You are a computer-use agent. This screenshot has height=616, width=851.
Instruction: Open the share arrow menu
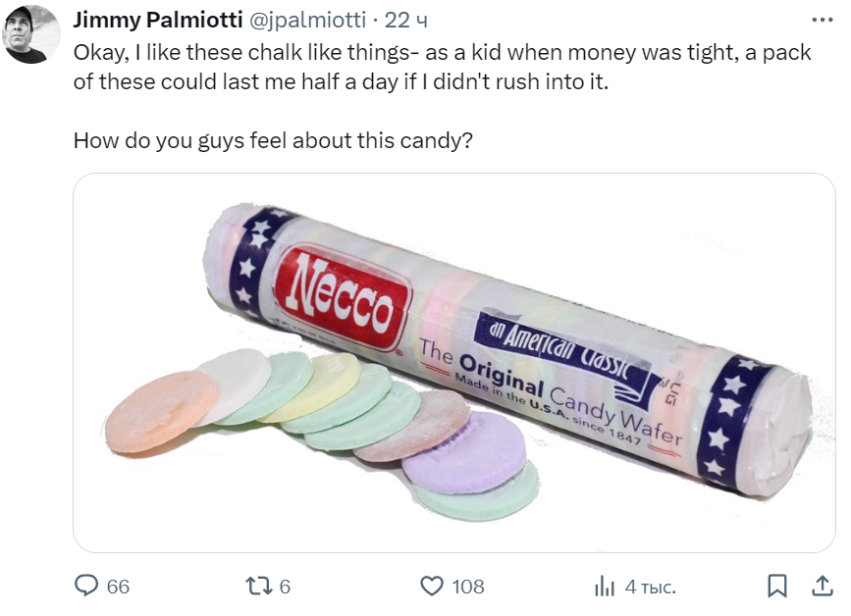[821, 586]
